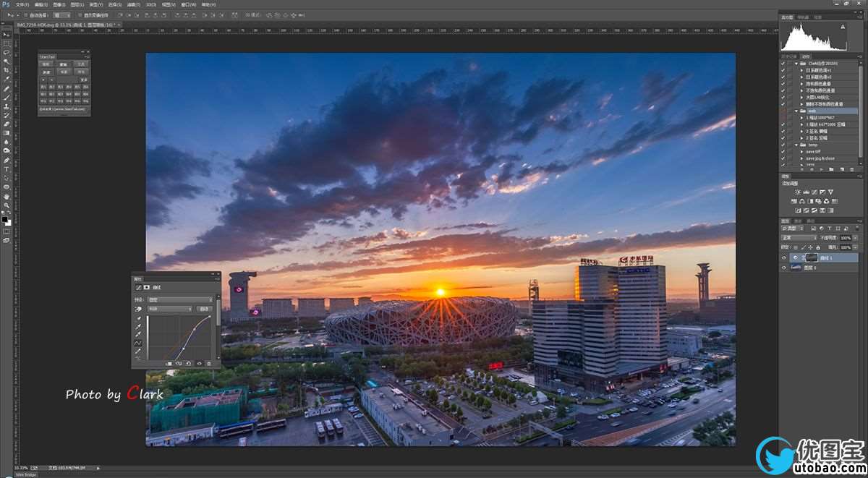Toggle the 自动选择 auto-select checkbox
Viewport: 868px width, 478px height.
click(x=26, y=15)
